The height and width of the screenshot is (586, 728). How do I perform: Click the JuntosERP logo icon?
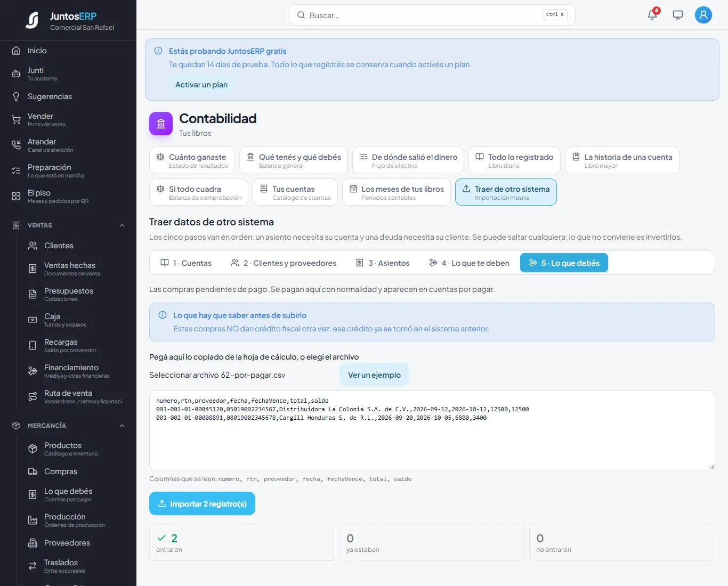(33, 20)
